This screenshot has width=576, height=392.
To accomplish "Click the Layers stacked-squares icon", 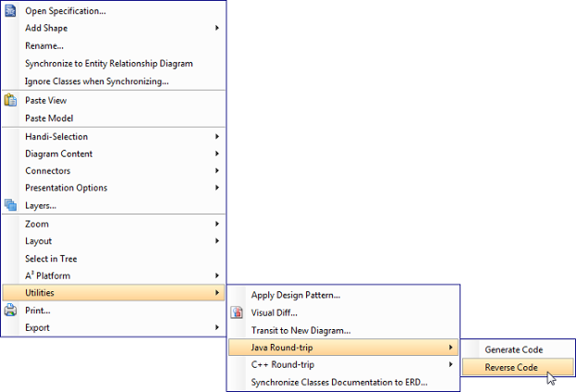I will click(x=10, y=205).
